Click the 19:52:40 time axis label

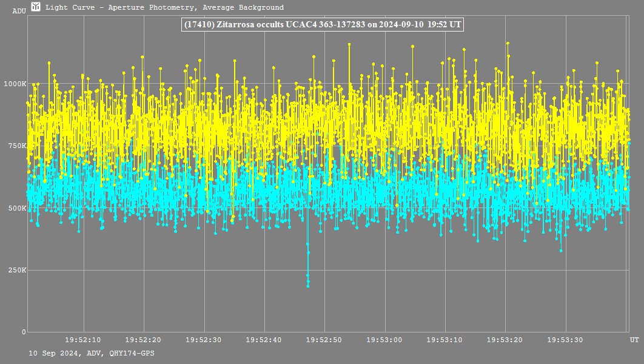tap(264, 339)
